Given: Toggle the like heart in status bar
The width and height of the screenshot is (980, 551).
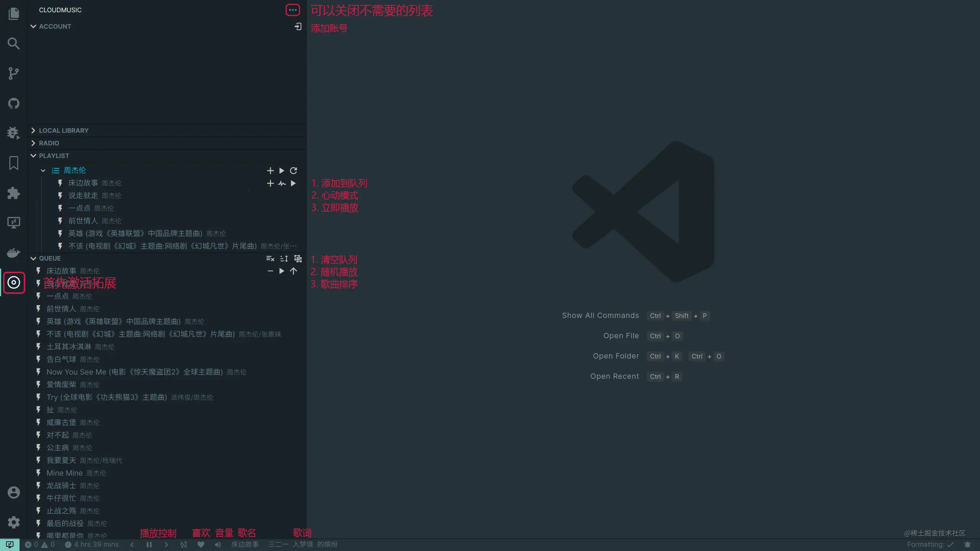Looking at the screenshot, I should [x=201, y=544].
